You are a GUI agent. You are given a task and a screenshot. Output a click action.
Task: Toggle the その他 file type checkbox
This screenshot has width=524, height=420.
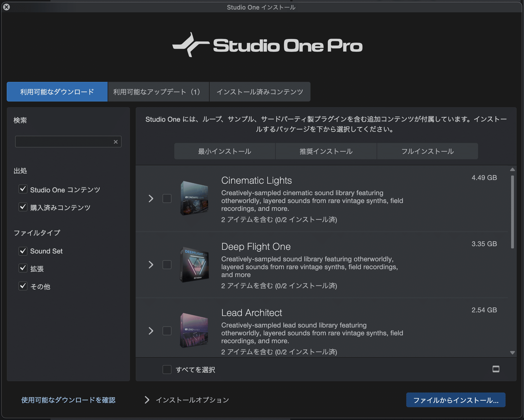tap(23, 286)
